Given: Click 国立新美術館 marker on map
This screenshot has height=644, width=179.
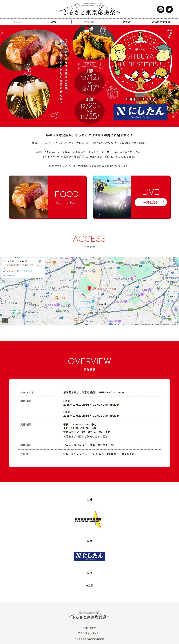Looking at the screenshot, I should [142, 295].
